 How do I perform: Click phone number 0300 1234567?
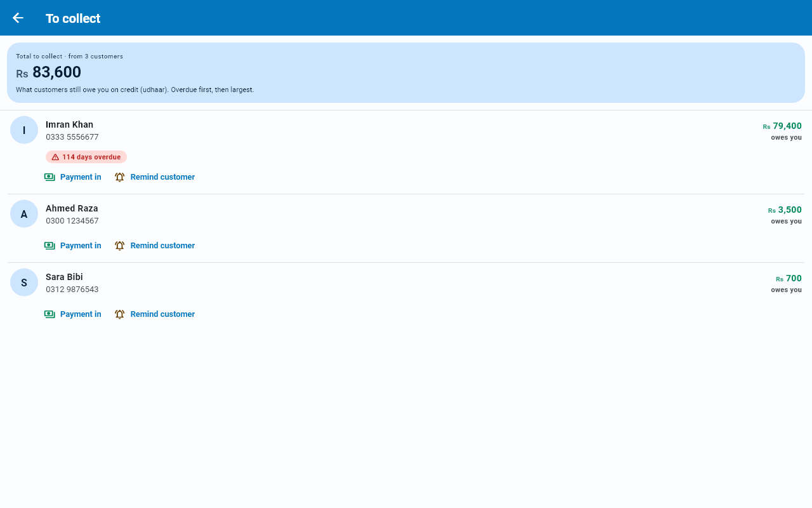pyautogui.click(x=72, y=221)
